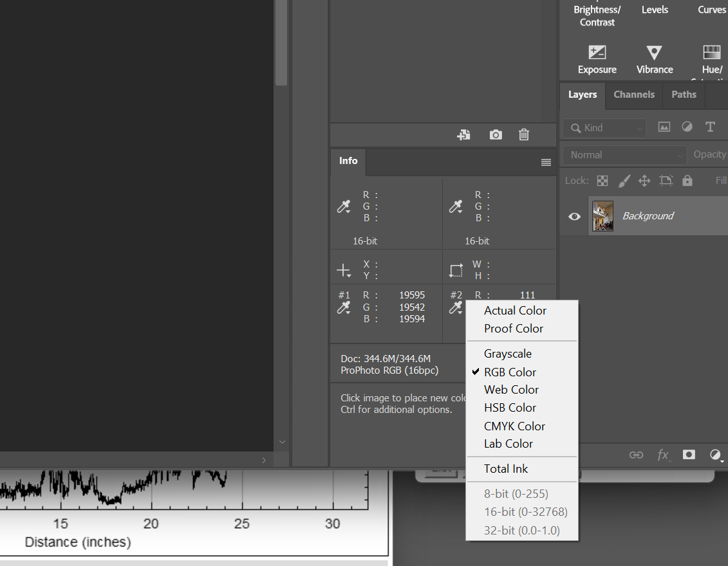The height and width of the screenshot is (566, 728).
Task: Enable lock transparent pixels
Action: [602, 181]
